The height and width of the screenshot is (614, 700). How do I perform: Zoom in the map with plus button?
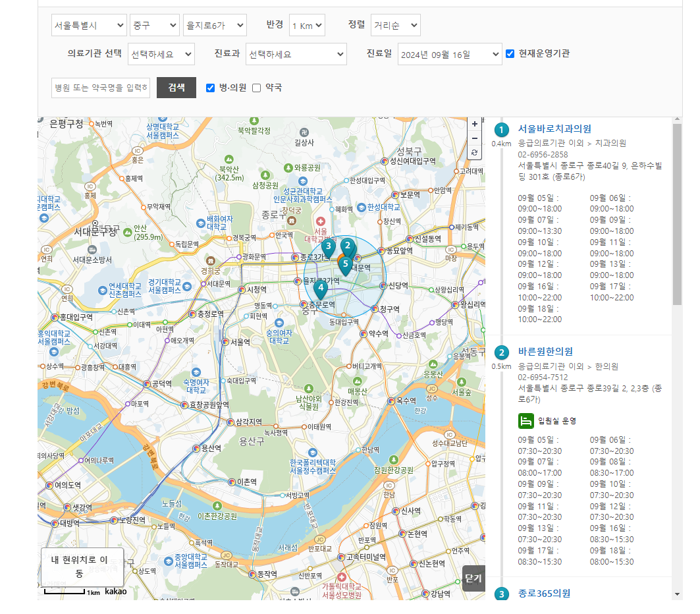point(475,124)
